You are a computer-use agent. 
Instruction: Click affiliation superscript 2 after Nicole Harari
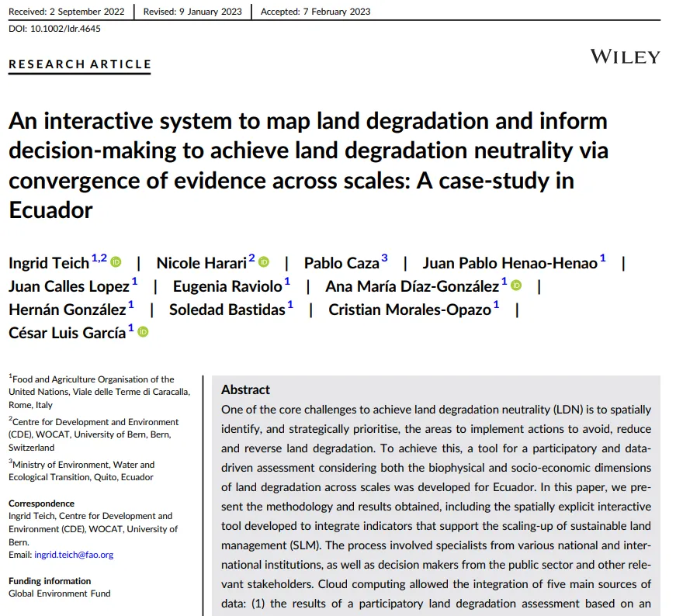251,259
